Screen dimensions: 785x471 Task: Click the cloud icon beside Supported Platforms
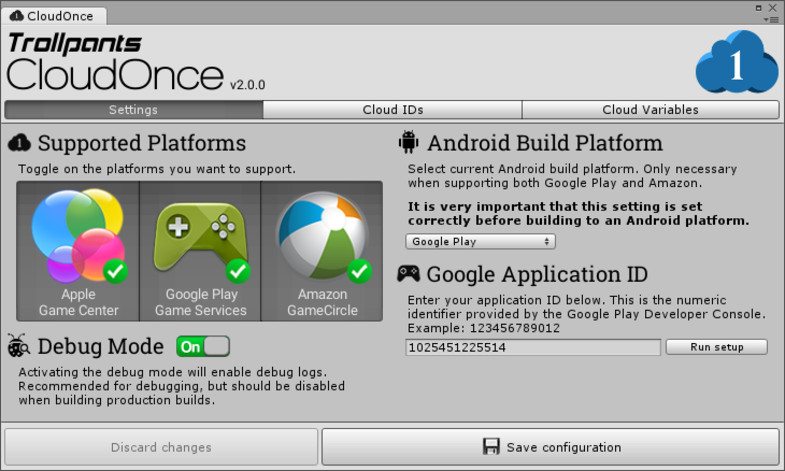[x=20, y=143]
